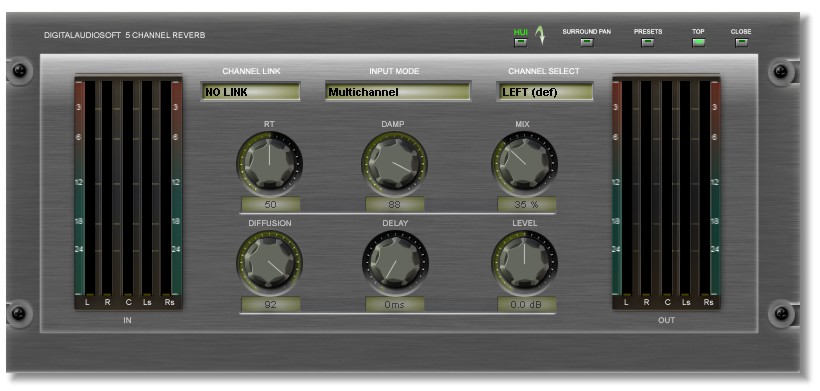Click the R channel label on IN meter

(x=107, y=302)
